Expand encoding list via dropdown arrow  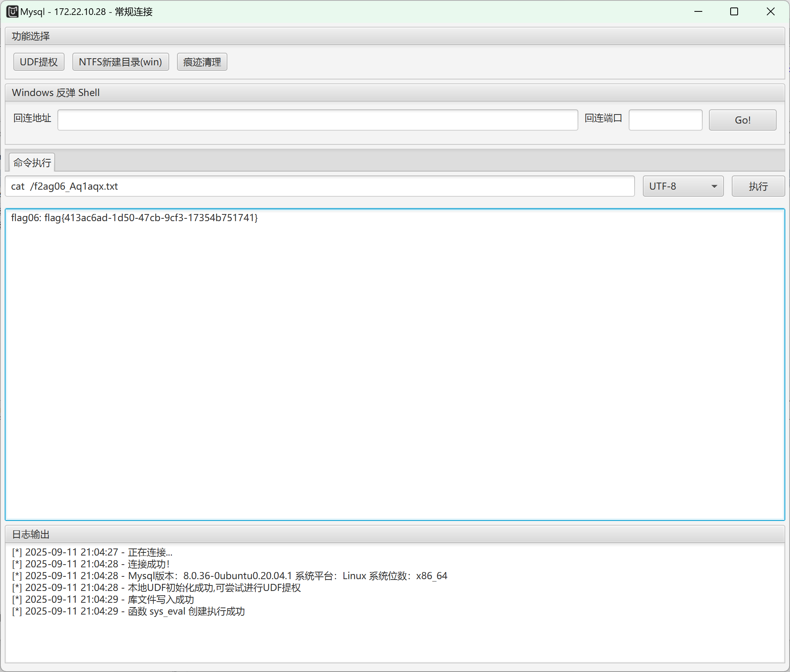tap(714, 186)
